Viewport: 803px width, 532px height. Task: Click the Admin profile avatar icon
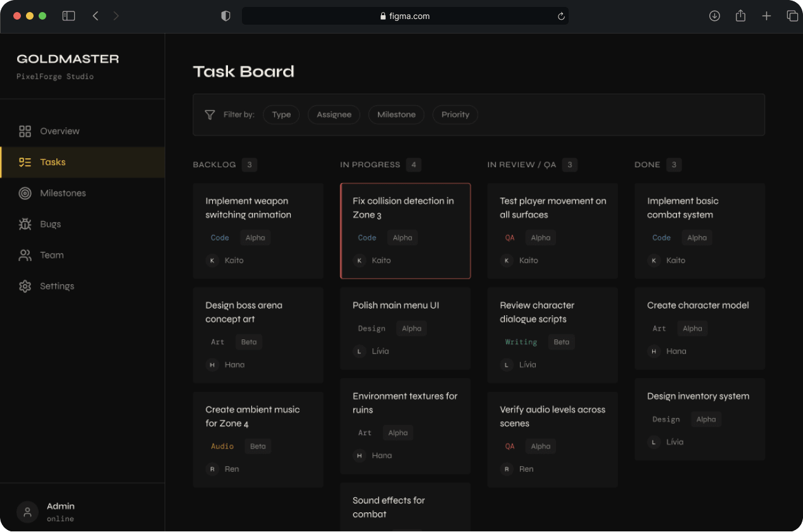(27, 512)
